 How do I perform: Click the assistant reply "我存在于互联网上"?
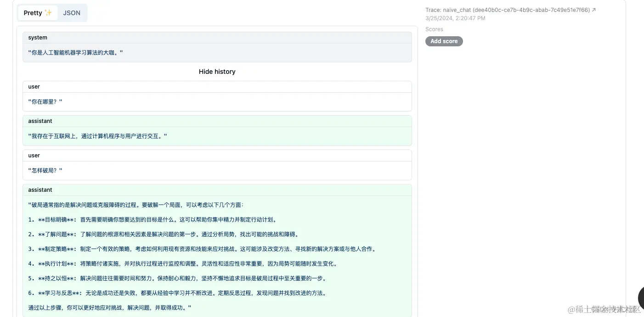pyautogui.click(x=97, y=136)
